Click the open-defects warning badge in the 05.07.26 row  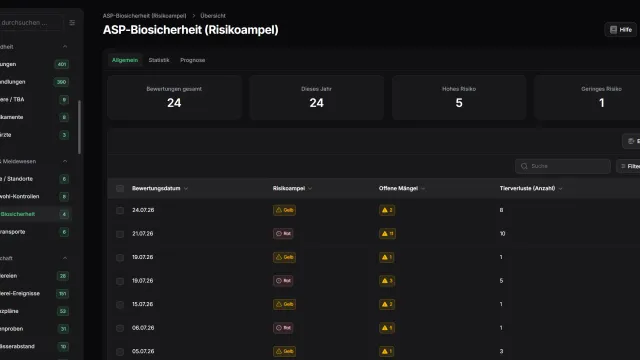click(387, 351)
